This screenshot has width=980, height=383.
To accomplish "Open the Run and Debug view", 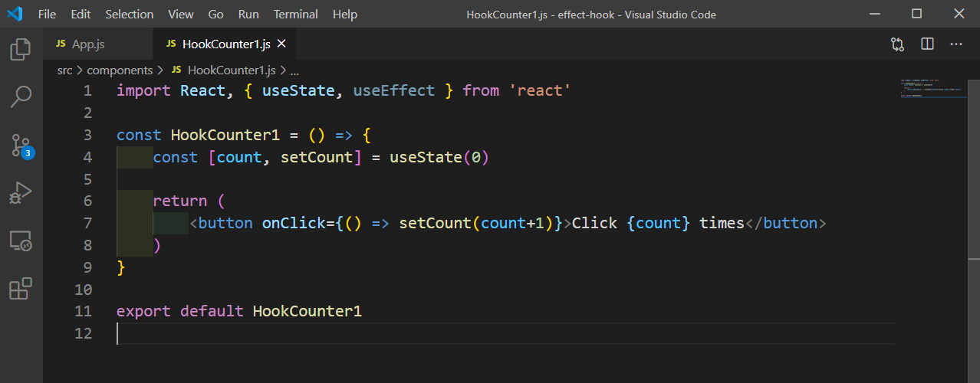I will pyautogui.click(x=21, y=193).
